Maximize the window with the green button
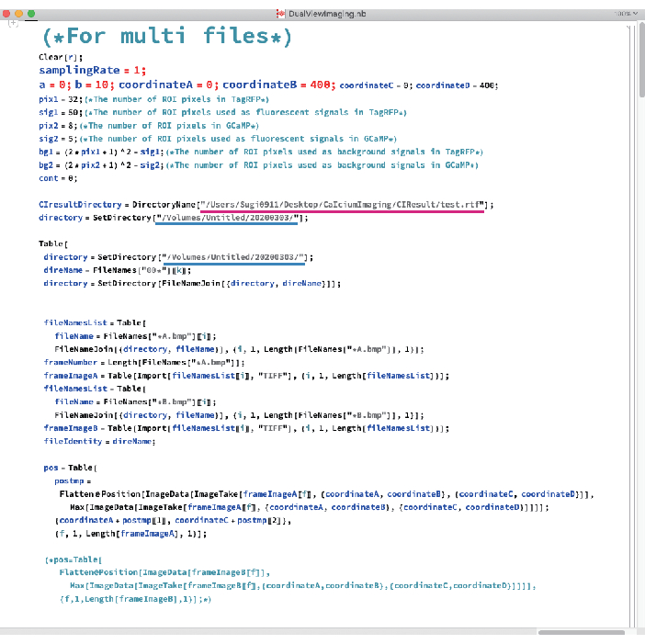The height and width of the screenshot is (644, 645). [x=33, y=14]
